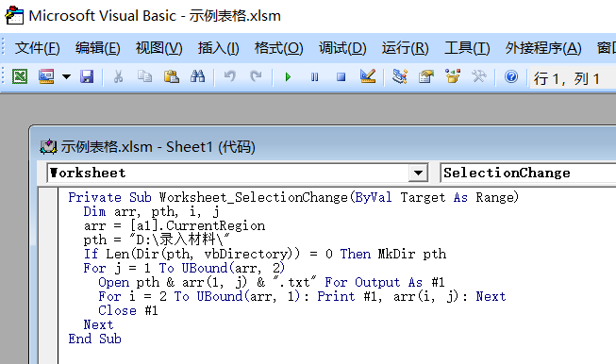Run the macro with the green play button

pos(288,76)
